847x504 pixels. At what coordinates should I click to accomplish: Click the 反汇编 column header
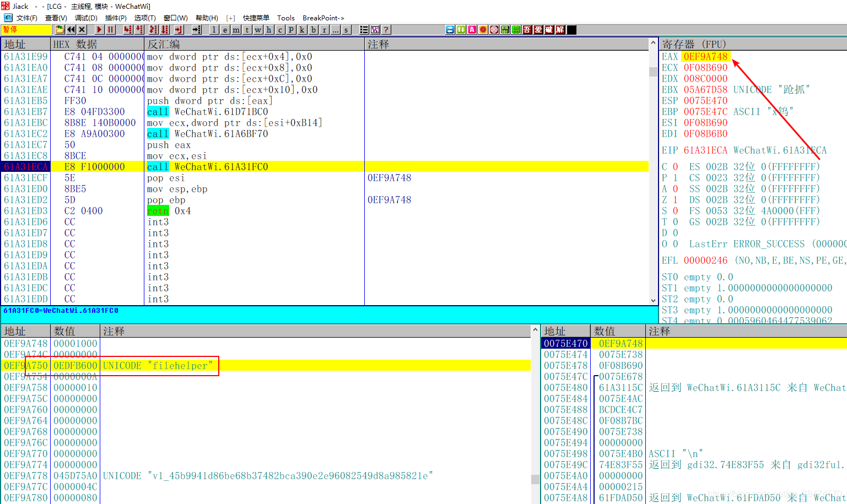click(254, 44)
